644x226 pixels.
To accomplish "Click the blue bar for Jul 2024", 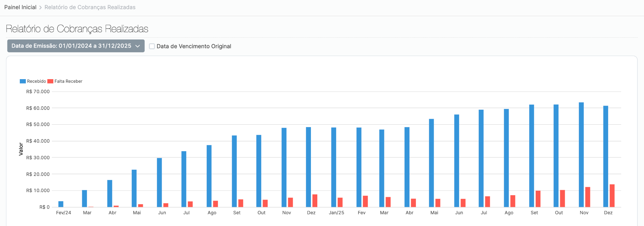I will click(x=184, y=179).
